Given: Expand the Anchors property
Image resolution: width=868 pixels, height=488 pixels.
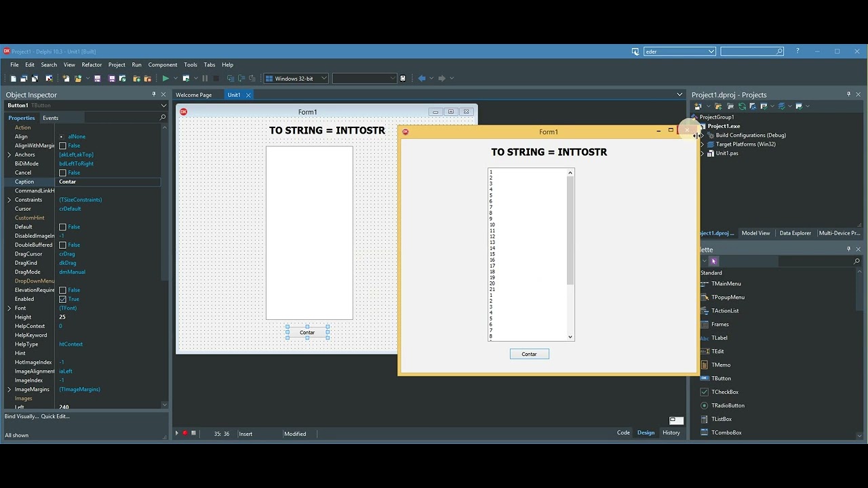Looking at the screenshot, I should coord(9,155).
